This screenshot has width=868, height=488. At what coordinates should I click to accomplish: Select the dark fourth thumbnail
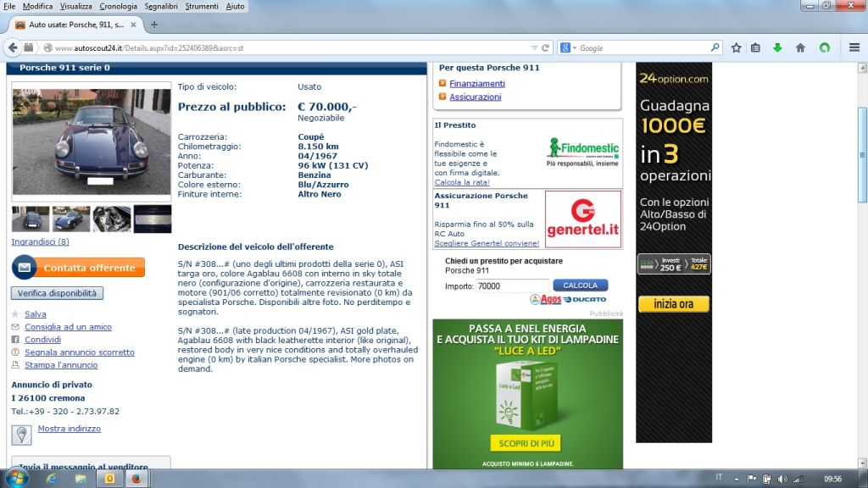(x=153, y=219)
